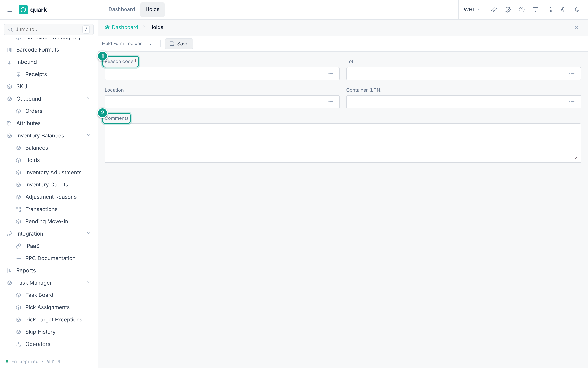Open Location lookup list icon

(331, 102)
